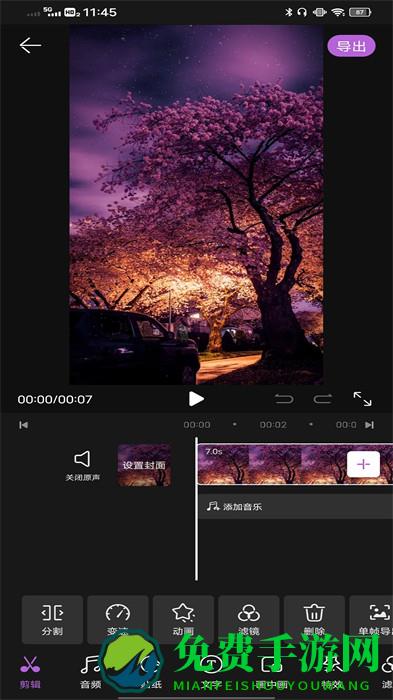Redo the last edit
This screenshot has height=700, width=393.
[x=322, y=399]
